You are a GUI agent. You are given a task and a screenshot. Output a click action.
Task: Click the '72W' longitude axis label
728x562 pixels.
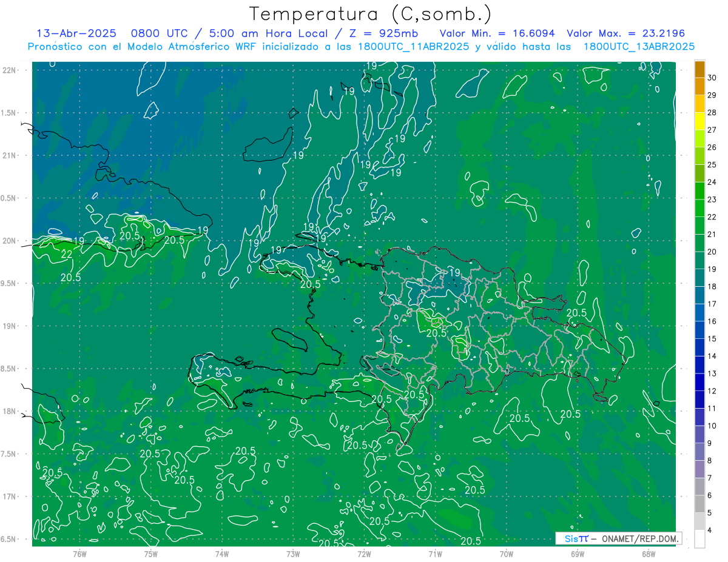tap(364, 554)
